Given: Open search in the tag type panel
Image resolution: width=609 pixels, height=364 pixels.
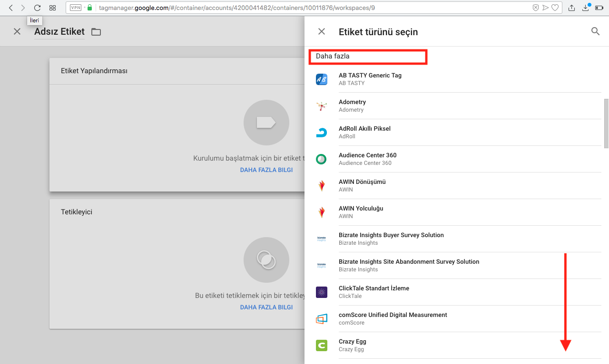Looking at the screenshot, I should tap(595, 31).
